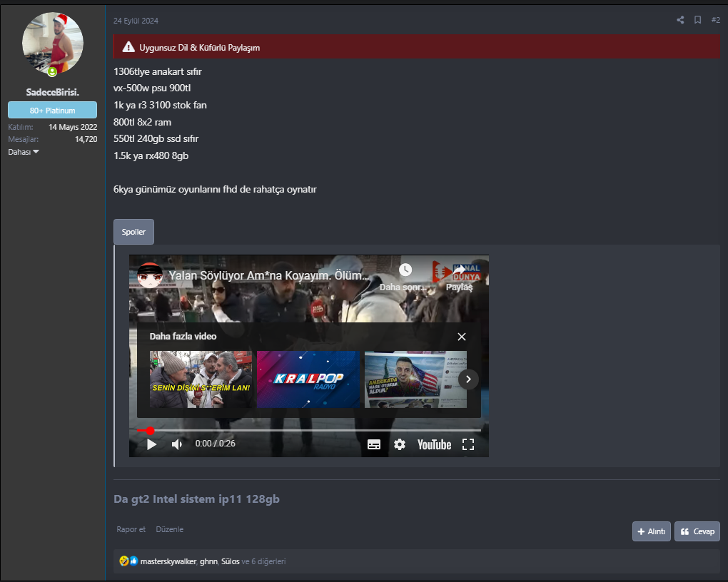Click the text '550tl 240gb ssd sıfır'

pyautogui.click(x=156, y=139)
